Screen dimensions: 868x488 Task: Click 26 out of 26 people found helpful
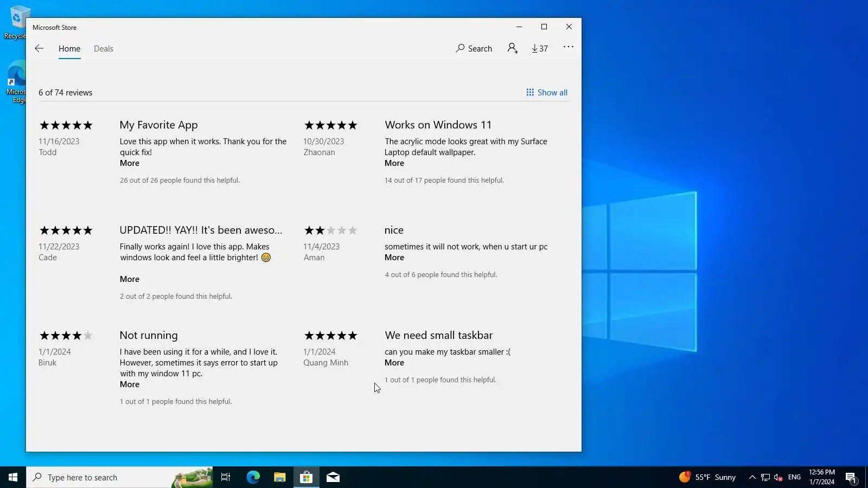coord(180,181)
